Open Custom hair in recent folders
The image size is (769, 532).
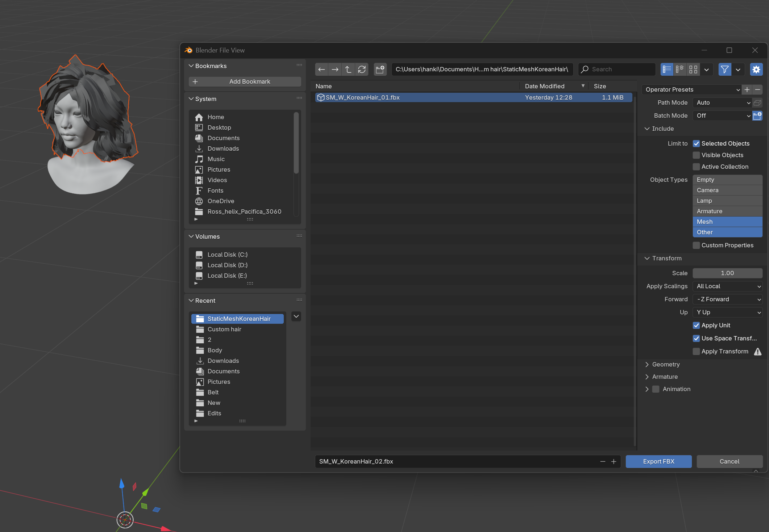tap(224, 329)
